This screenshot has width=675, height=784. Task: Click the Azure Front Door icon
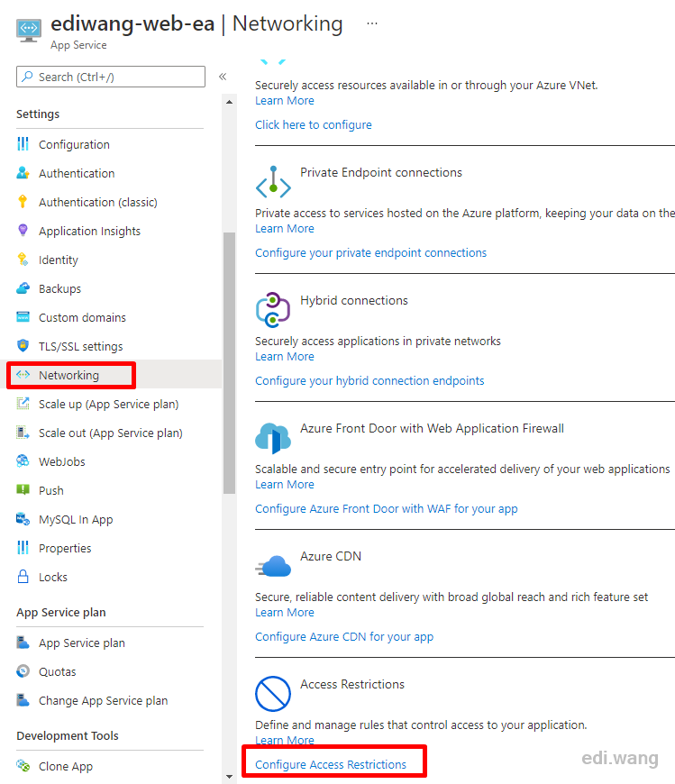point(273,438)
